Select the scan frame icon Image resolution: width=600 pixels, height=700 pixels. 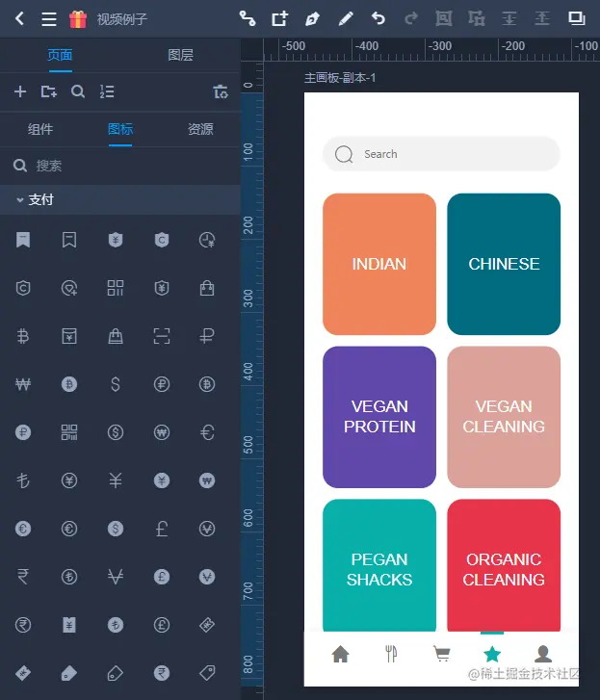click(162, 336)
